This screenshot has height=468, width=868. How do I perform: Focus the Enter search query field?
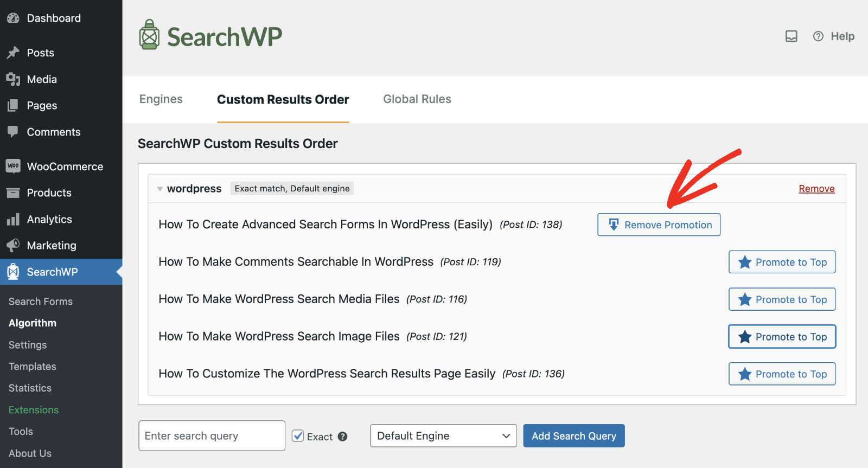point(212,436)
